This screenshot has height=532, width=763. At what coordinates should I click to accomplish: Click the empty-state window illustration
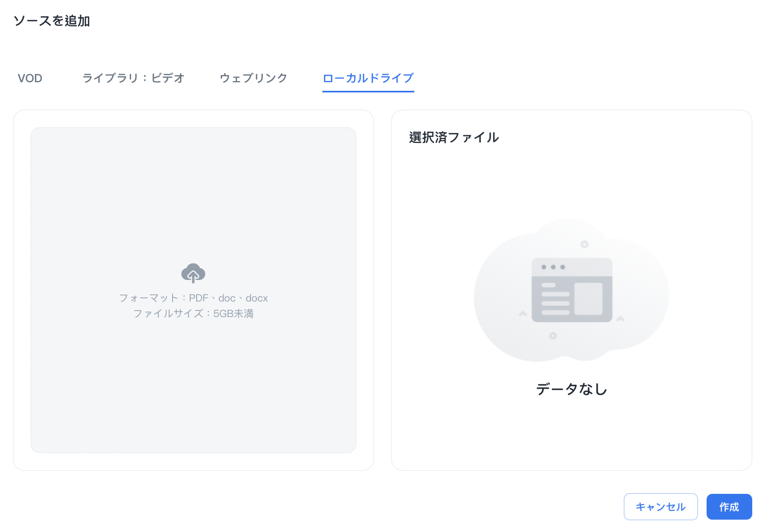(x=572, y=290)
